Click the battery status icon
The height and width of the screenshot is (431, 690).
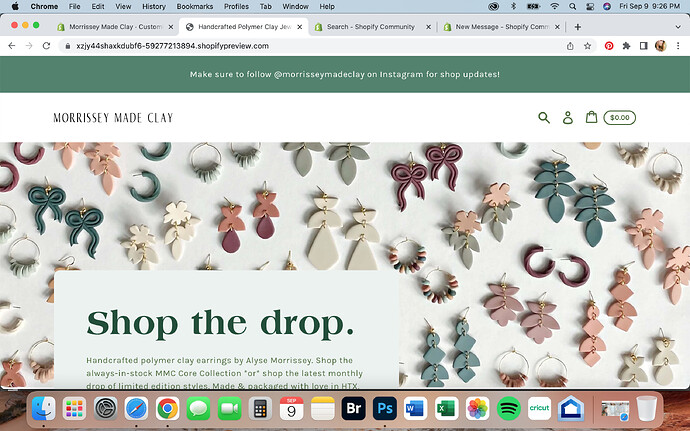(533, 6)
